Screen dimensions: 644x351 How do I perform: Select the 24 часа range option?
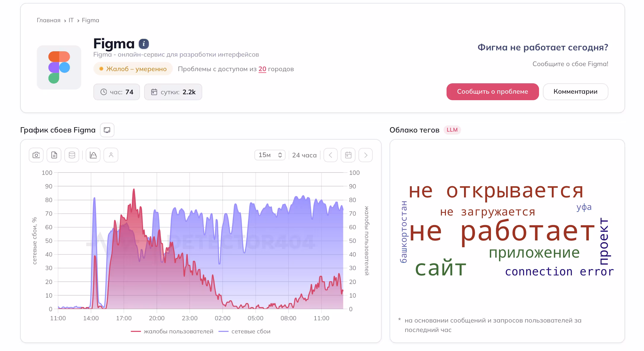click(x=304, y=155)
